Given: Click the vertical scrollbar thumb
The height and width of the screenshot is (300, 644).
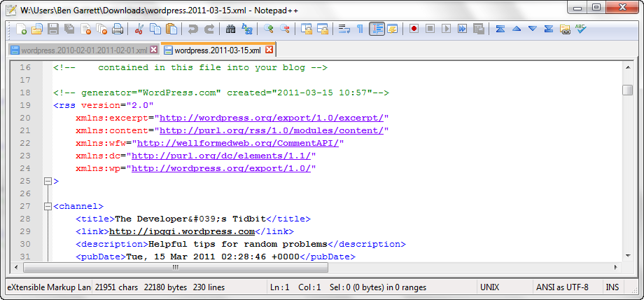Looking at the screenshot, I should pos(628,90).
